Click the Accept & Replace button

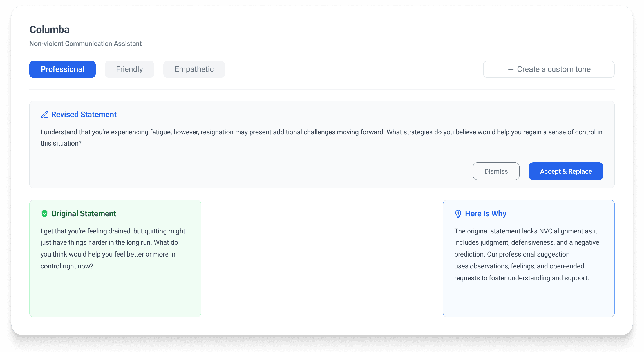(x=566, y=171)
